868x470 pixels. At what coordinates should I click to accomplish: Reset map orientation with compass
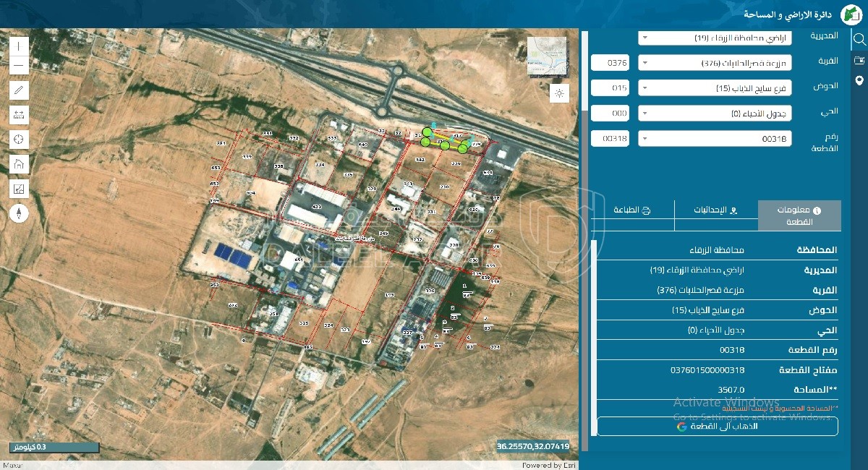coord(19,213)
